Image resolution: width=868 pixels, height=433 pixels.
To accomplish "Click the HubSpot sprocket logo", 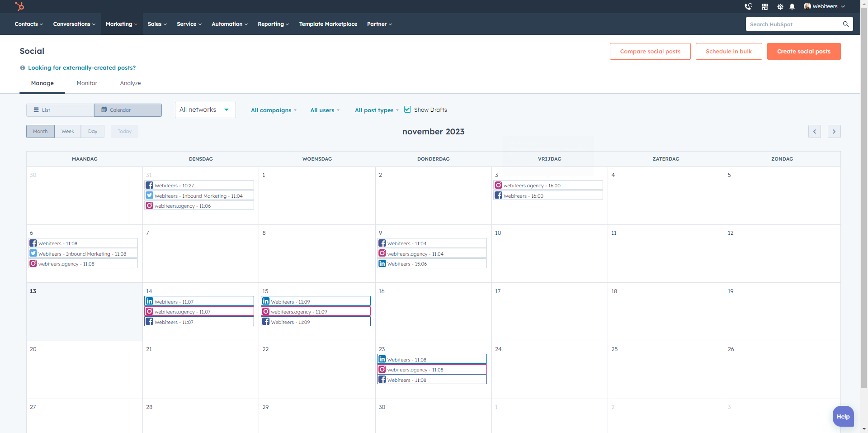I will tap(19, 6).
